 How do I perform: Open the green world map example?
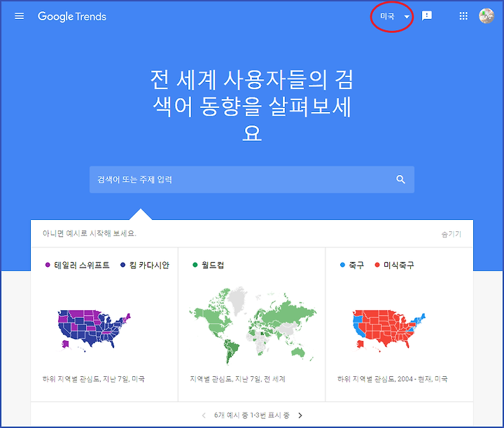(252, 326)
